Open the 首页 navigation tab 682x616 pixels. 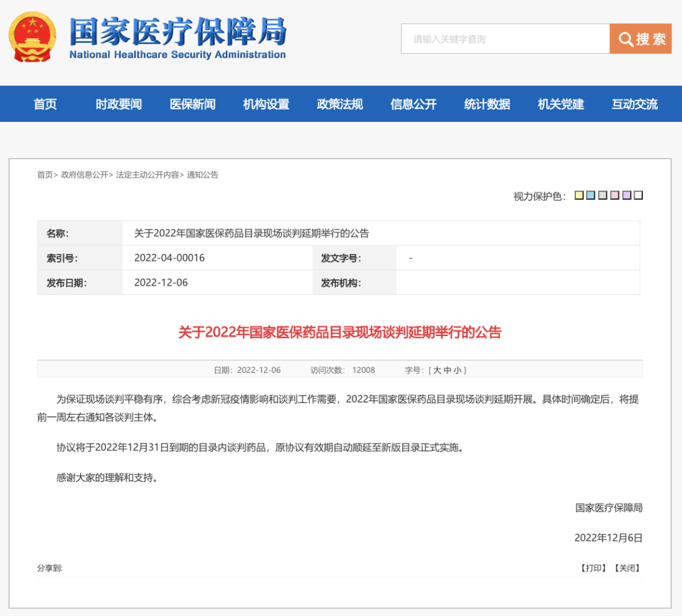[45, 104]
